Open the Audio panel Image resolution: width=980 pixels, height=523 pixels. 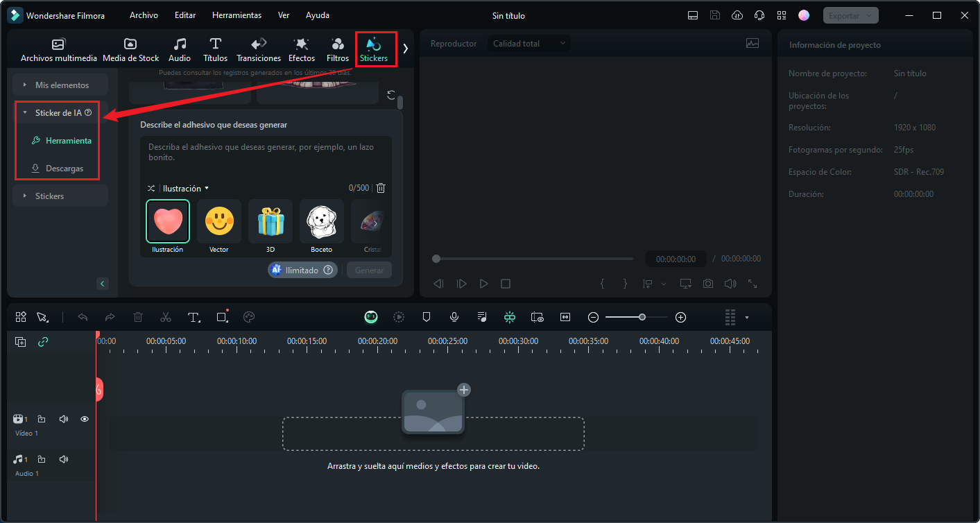coord(179,49)
